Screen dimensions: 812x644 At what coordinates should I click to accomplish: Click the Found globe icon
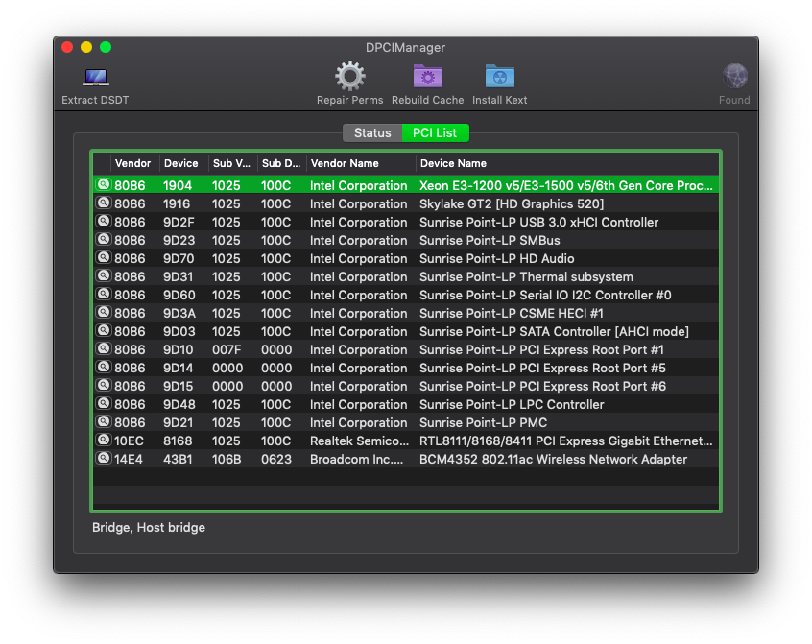(735, 77)
